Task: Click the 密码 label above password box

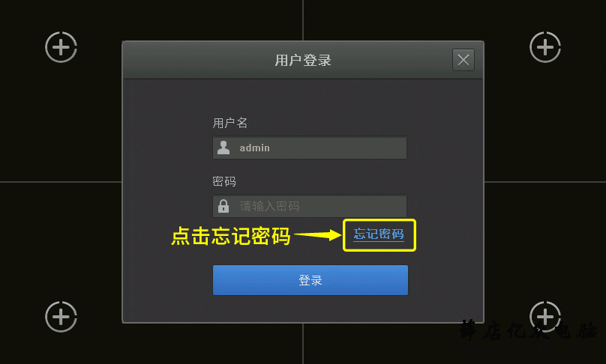Action: (224, 181)
